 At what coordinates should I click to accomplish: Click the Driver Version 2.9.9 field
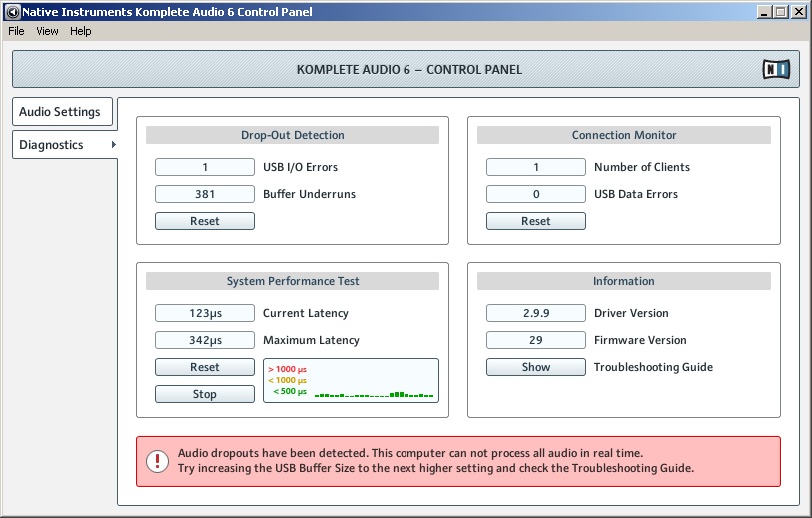tap(536, 313)
